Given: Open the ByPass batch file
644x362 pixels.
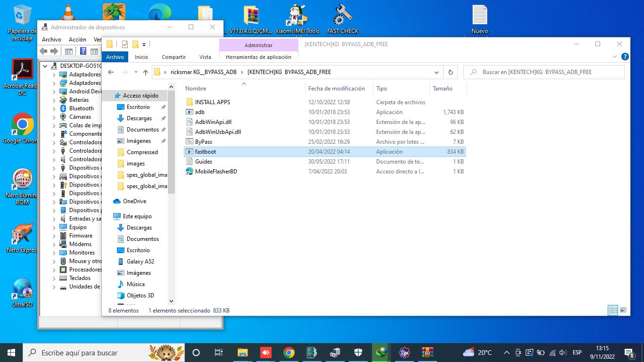Looking at the screenshot, I should tap(203, 142).
